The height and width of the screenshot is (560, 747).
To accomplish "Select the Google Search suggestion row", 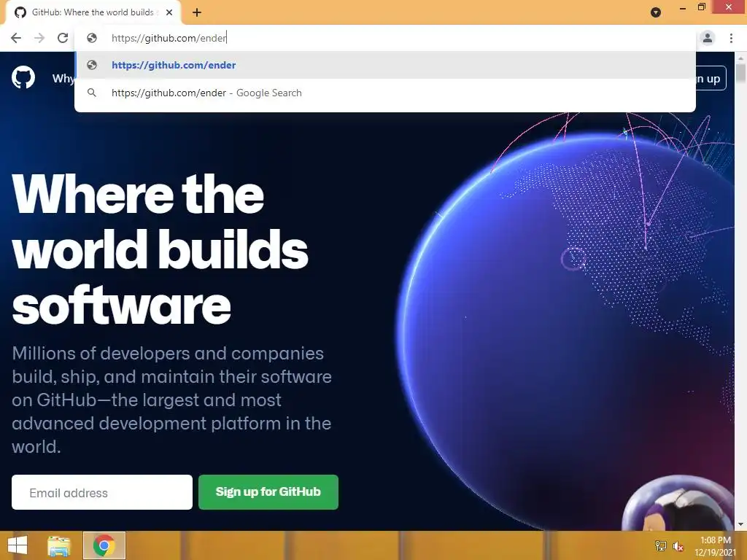I will pyautogui.click(x=385, y=93).
